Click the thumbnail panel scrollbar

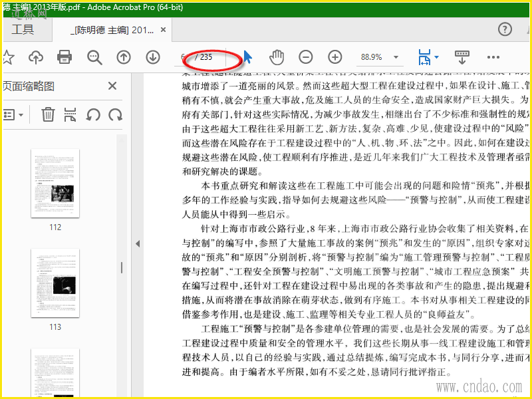point(122,265)
